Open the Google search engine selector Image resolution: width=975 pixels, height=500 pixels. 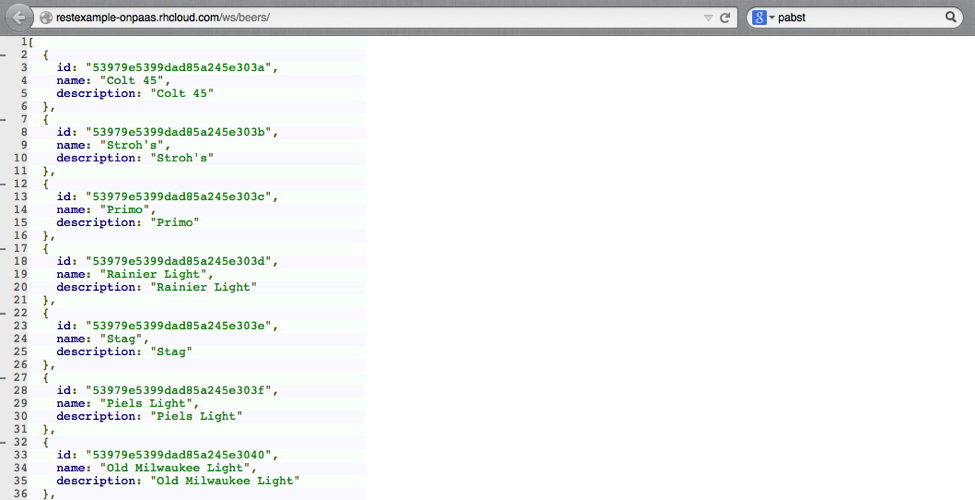[763, 17]
